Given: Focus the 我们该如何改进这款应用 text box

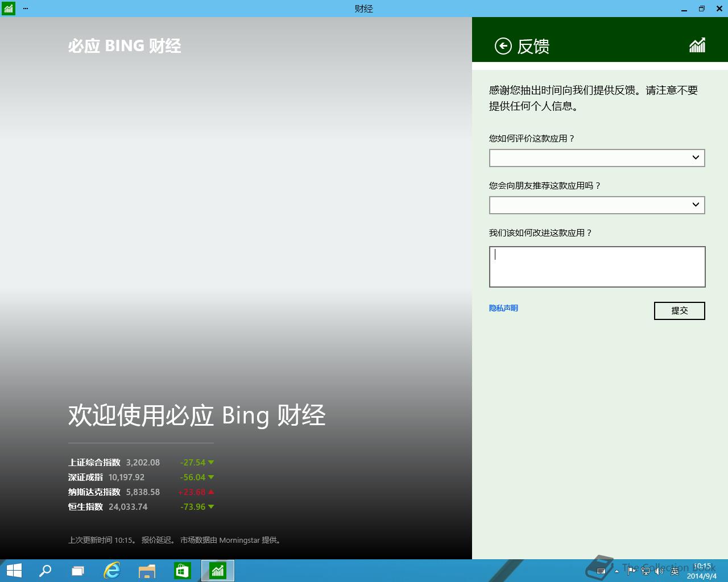Looking at the screenshot, I should click(x=597, y=267).
